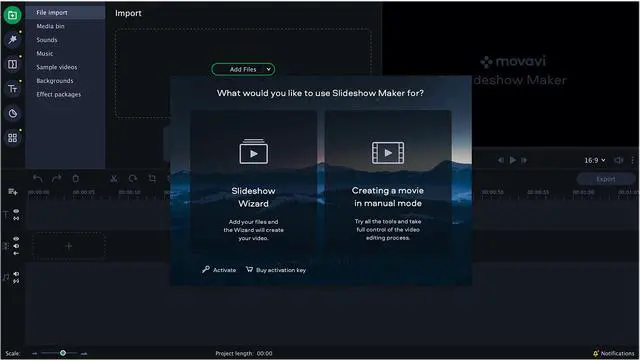Open the preview three-dot more menu

tap(633, 160)
